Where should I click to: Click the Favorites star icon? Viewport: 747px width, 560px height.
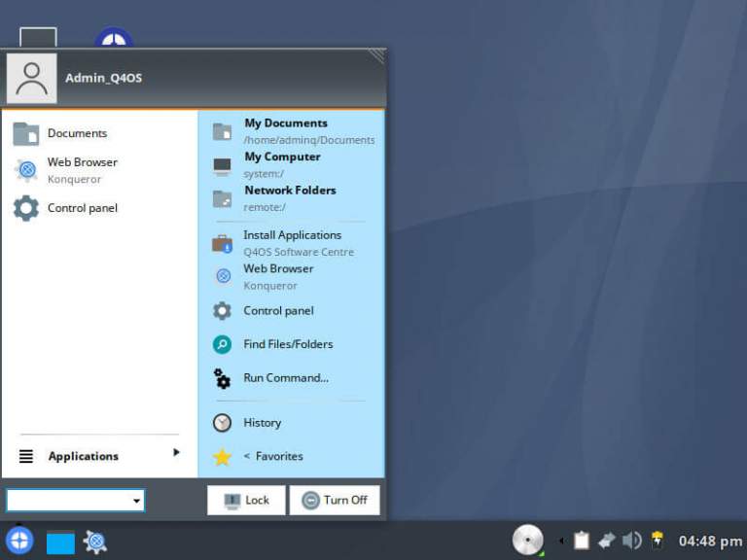point(222,457)
